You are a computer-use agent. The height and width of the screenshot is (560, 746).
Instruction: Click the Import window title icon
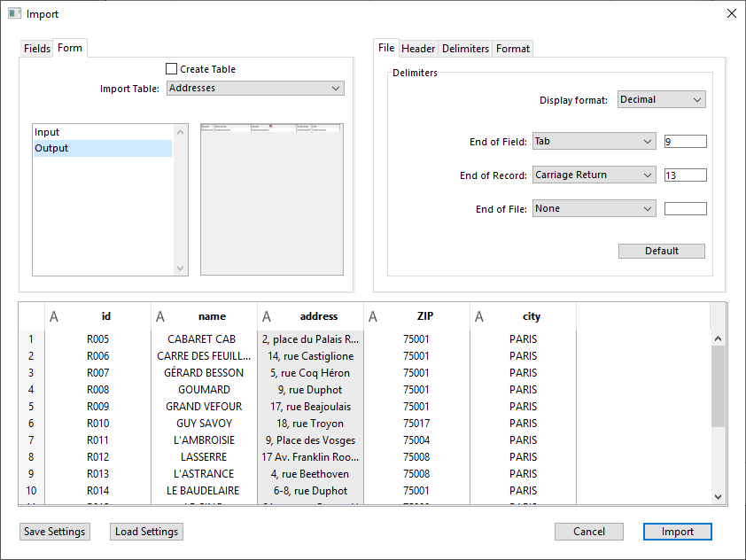click(14, 14)
